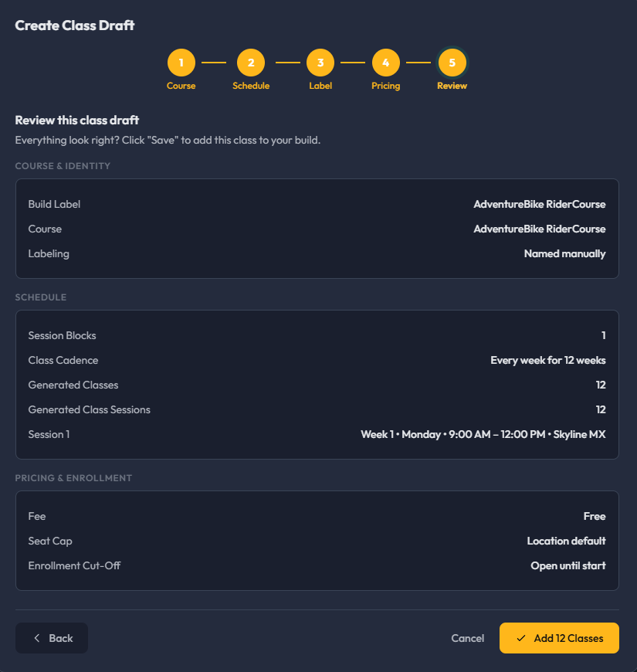Image resolution: width=637 pixels, height=672 pixels.
Task: Click step 5 Review circle
Action: (x=452, y=63)
